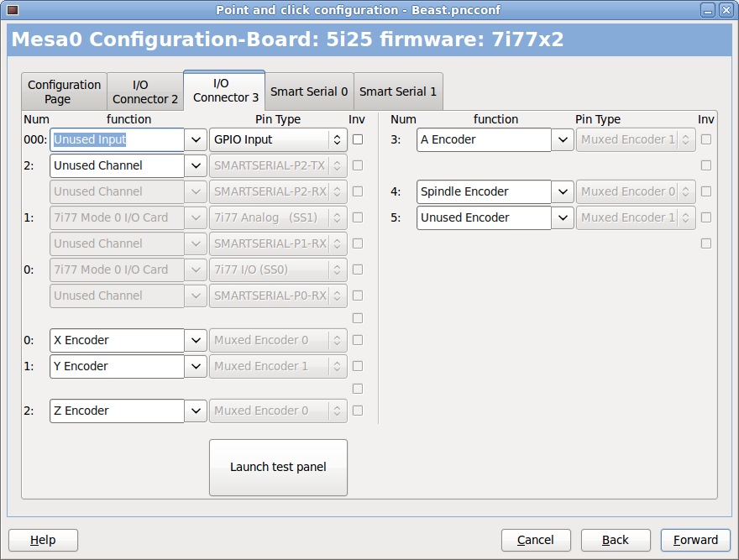Focus the X Encoder function text field
Image resolution: width=739 pixels, height=560 pixels.
[x=117, y=340]
